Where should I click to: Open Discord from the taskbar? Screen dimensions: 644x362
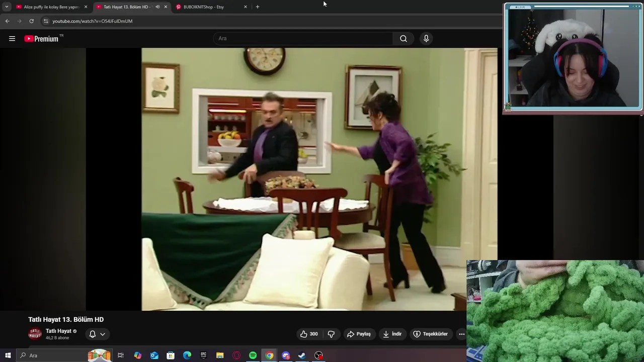click(286, 355)
